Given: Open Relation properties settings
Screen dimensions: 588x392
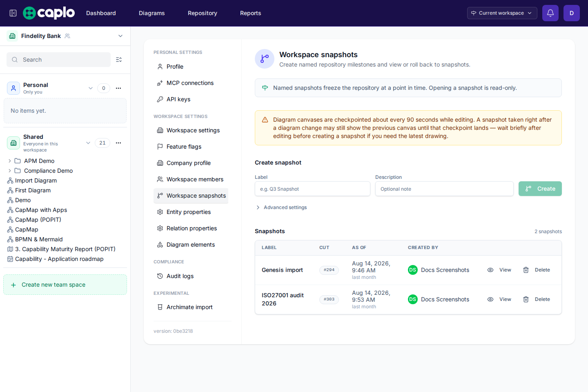Looking at the screenshot, I should 191,228.
